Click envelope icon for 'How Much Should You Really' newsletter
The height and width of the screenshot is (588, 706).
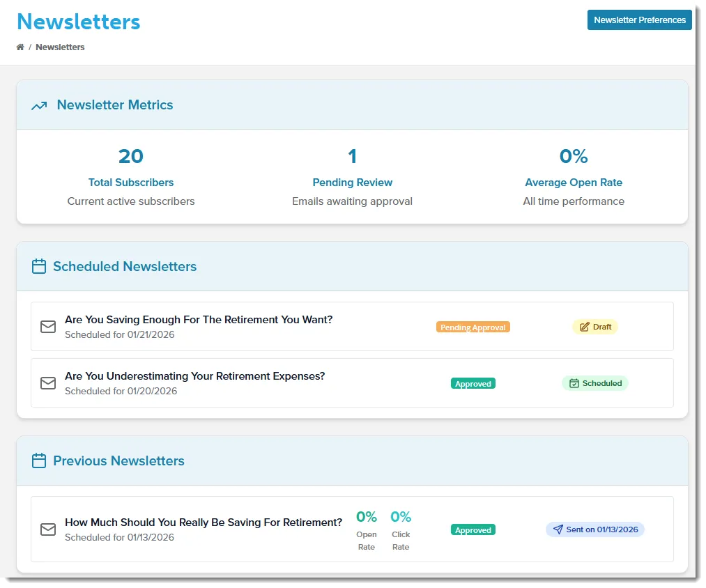point(48,529)
